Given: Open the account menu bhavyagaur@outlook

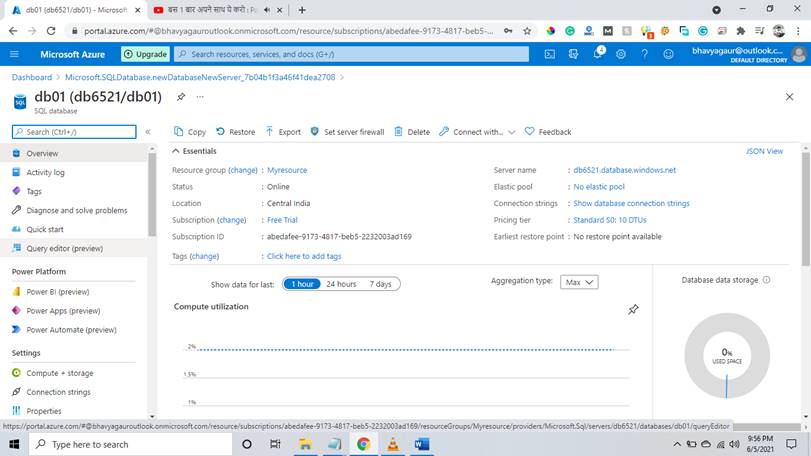Looking at the screenshot, I should pos(749,54).
